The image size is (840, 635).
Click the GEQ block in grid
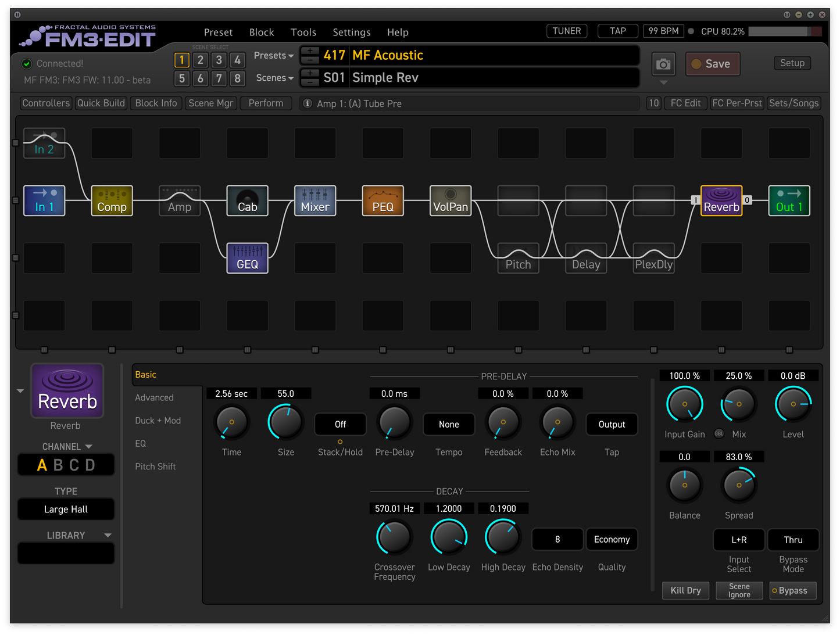[247, 258]
